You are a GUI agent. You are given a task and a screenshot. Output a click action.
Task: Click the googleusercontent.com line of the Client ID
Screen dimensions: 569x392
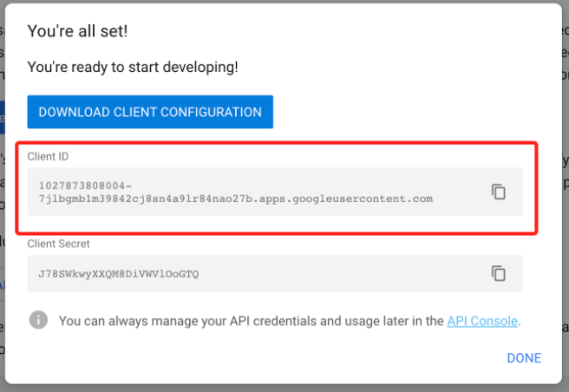(236, 199)
